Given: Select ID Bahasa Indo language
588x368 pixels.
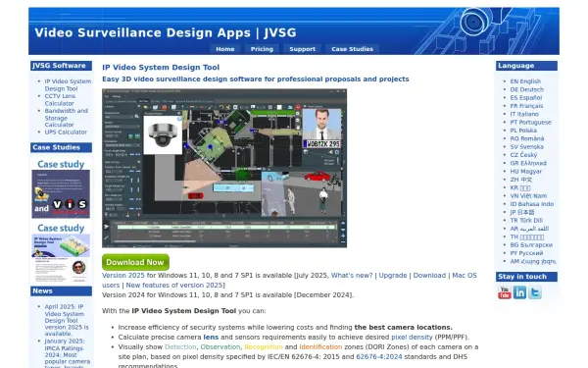Looking at the screenshot, I should 532,204.
